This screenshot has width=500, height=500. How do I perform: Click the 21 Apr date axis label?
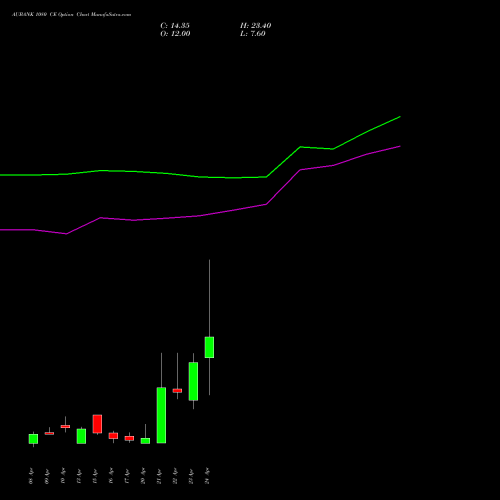pyautogui.click(x=159, y=477)
